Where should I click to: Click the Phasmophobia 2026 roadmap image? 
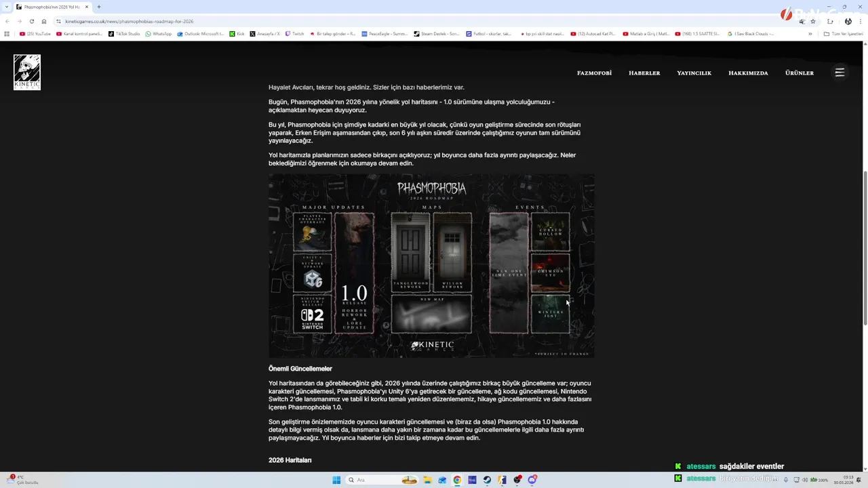click(431, 266)
